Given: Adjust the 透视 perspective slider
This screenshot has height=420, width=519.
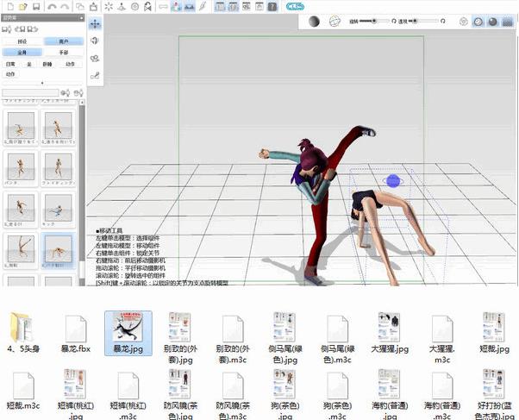Looking at the screenshot, I should pos(423,22).
